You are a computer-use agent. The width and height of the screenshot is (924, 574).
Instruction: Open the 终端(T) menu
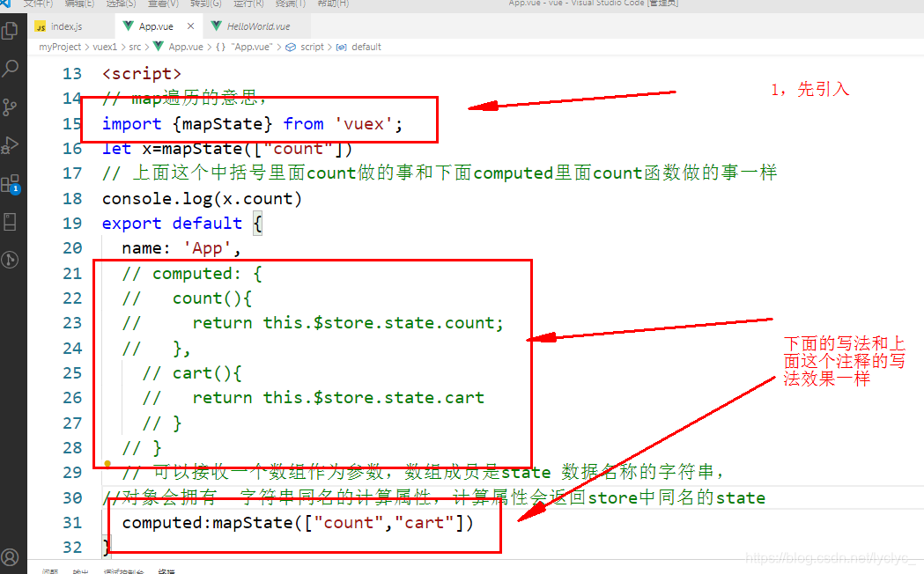pyautogui.click(x=291, y=3)
